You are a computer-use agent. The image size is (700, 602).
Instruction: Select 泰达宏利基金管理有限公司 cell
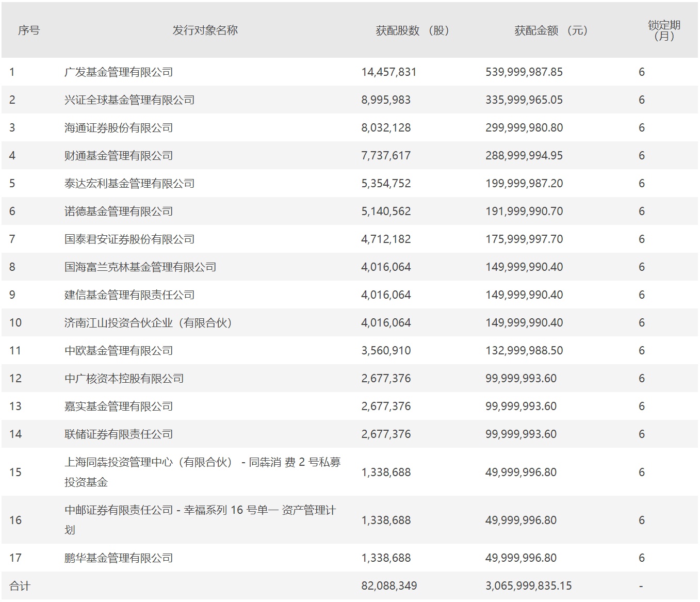pyautogui.click(x=129, y=184)
